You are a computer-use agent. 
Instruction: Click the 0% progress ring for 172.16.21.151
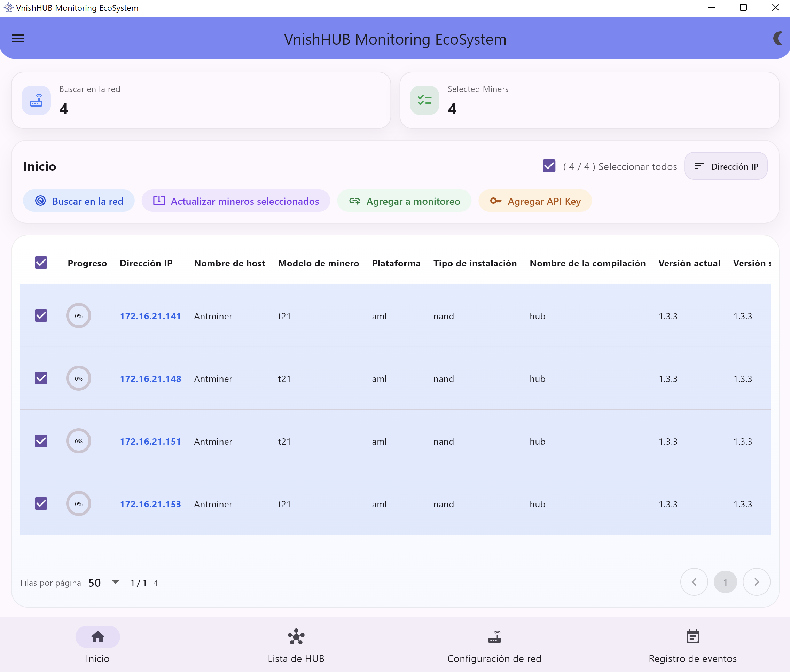[78, 441]
